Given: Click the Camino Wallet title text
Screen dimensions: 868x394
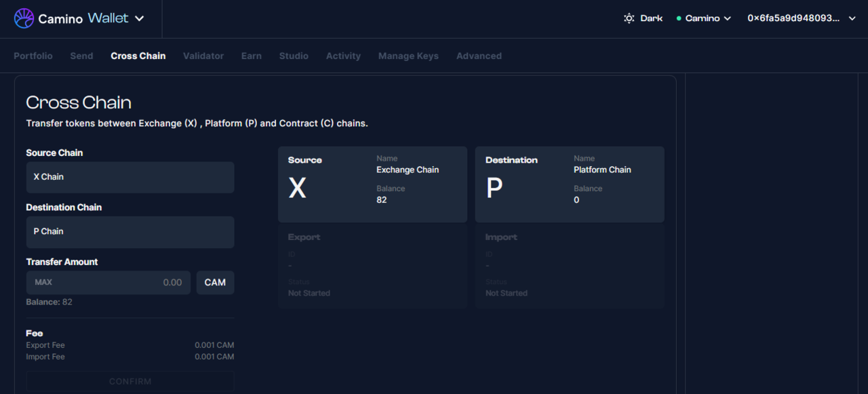Looking at the screenshot, I should click(83, 18).
